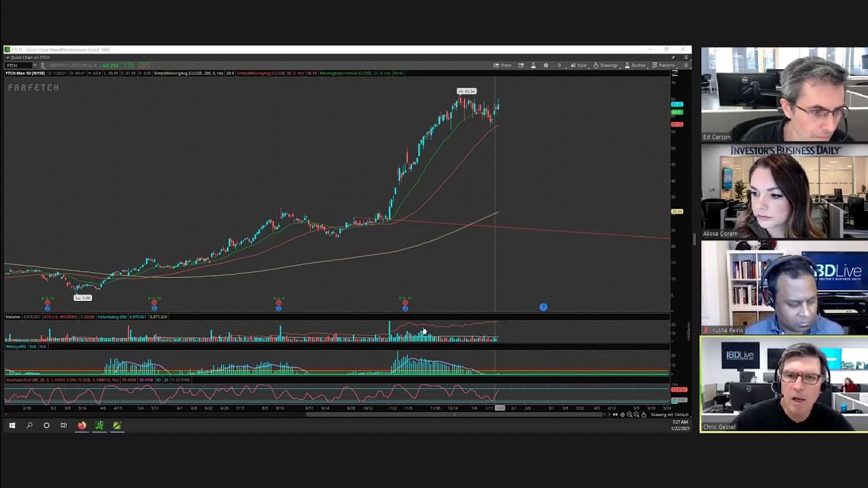Click the second green taskbar icon
868x488 pixels.
(x=117, y=426)
